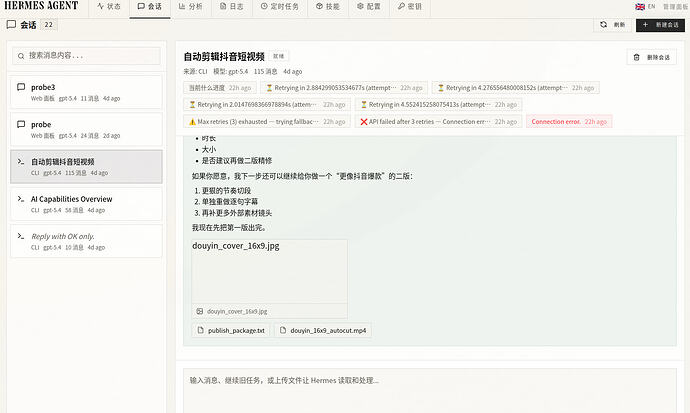Viewport: 690px width, 413px height.
Task: Click the red Connection error chip
Action: coord(569,121)
